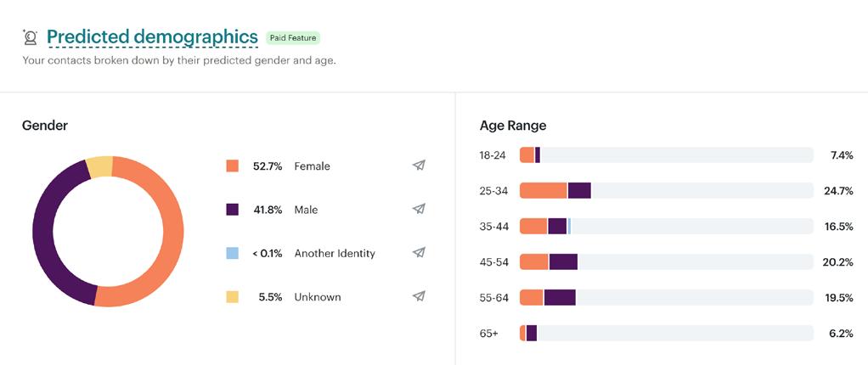The width and height of the screenshot is (868, 365).
Task: Click the send icon for Female segment
Action: pos(419,166)
